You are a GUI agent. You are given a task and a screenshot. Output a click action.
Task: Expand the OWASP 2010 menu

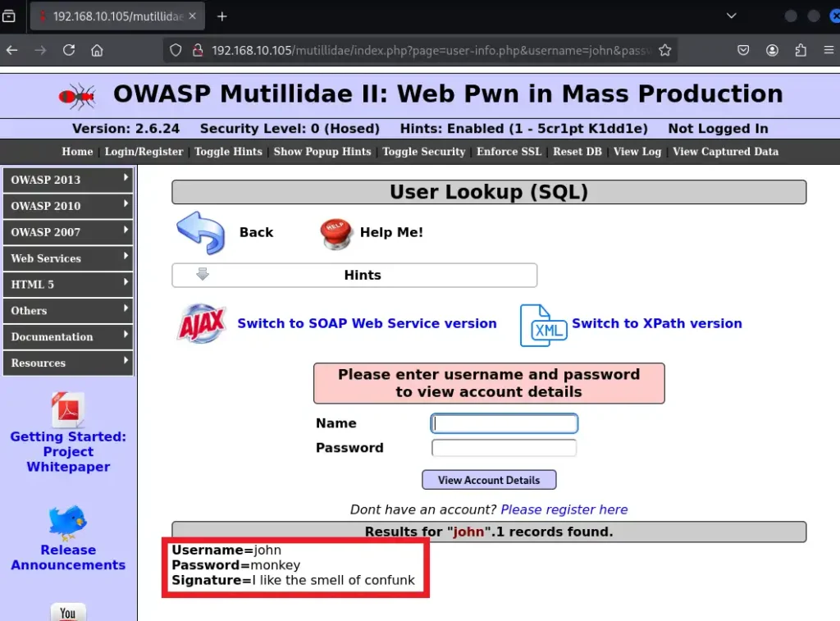point(68,206)
